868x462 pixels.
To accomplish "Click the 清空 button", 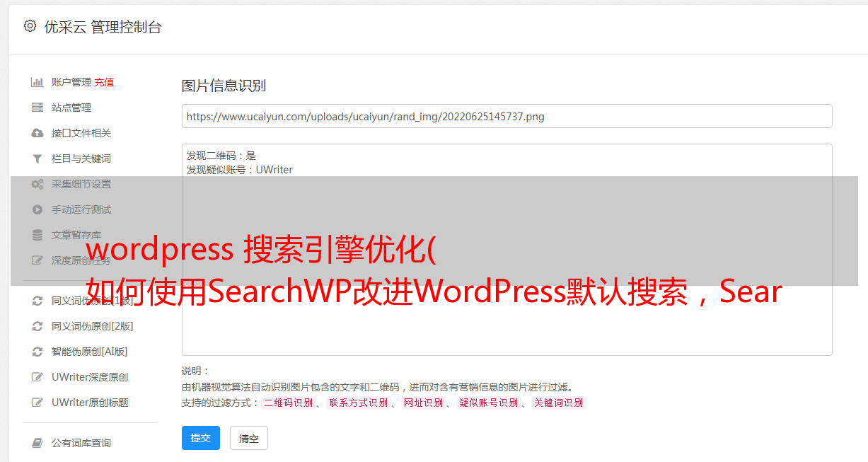I will click(249, 439).
